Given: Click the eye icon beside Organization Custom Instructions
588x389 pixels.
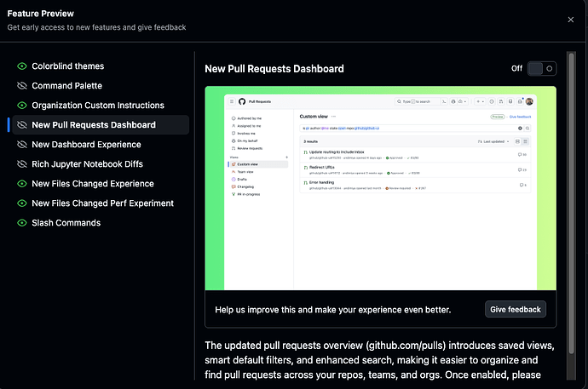Looking at the screenshot, I should click(22, 106).
